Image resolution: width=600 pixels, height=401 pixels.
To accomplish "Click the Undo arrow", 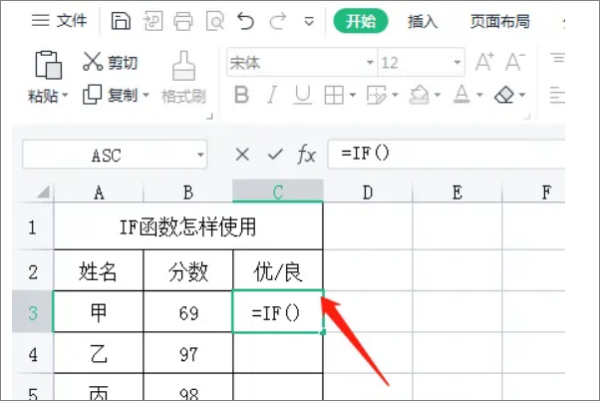I will pos(245,21).
